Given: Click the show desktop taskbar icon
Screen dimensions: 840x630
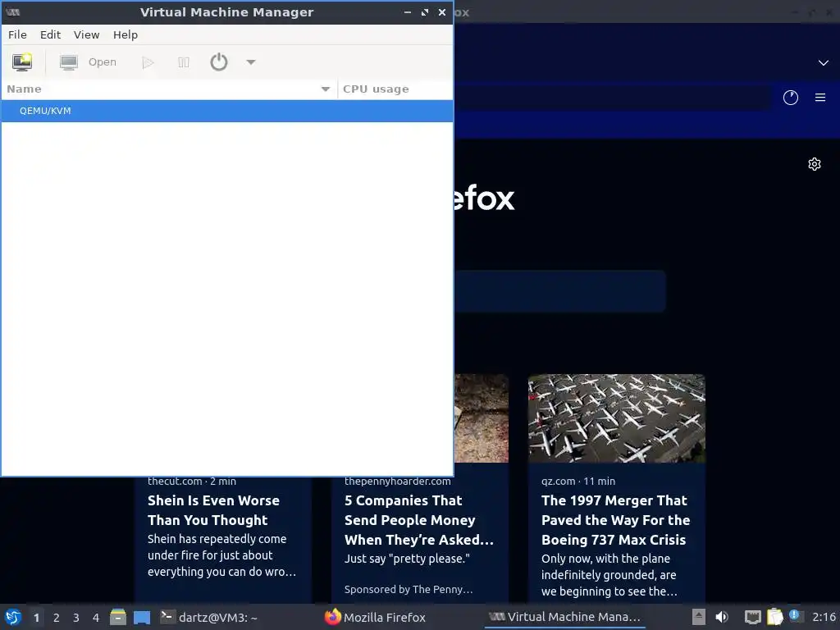Looking at the screenshot, I should (142, 618).
